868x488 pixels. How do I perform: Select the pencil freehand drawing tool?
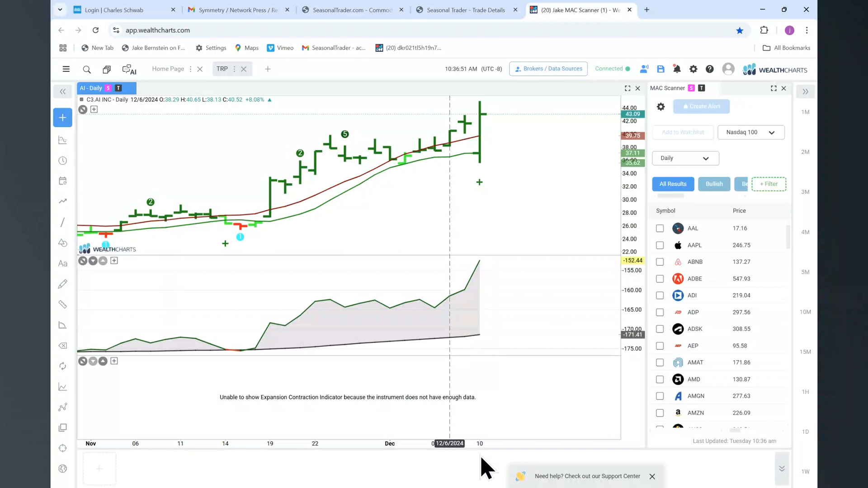63,284
